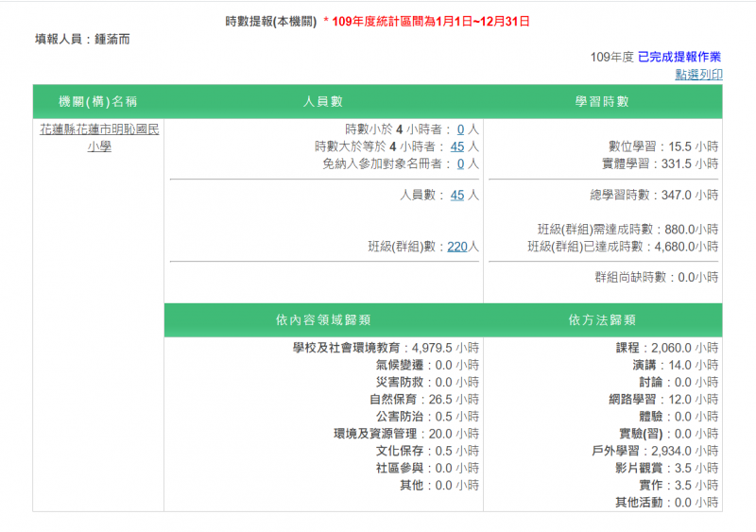This screenshot has width=756, height=532.
Task: Open the 花蓮縣花蓮市明恥國民小學 school link
Action: [99, 138]
